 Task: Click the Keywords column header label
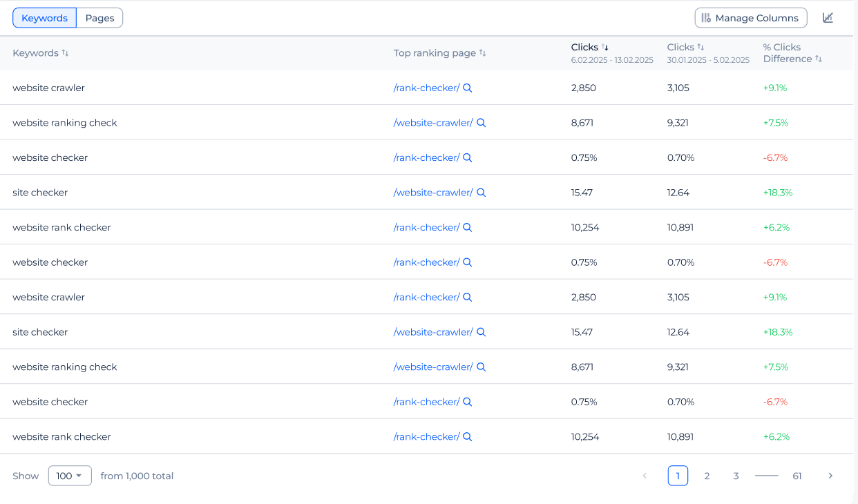click(35, 53)
